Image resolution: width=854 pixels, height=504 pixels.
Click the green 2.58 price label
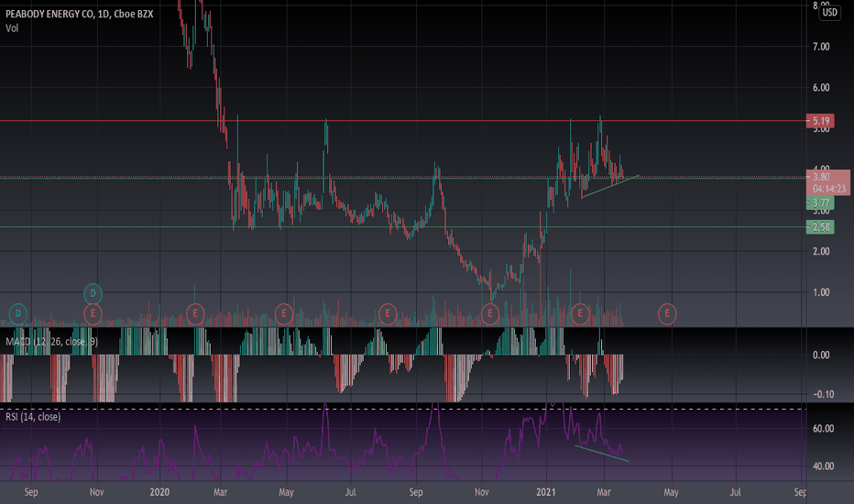(820, 226)
